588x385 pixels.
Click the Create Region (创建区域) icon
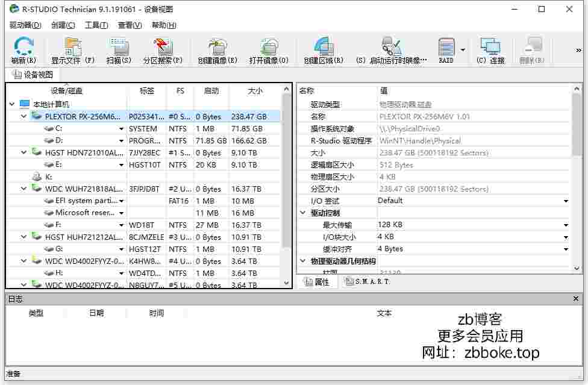point(324,46)
